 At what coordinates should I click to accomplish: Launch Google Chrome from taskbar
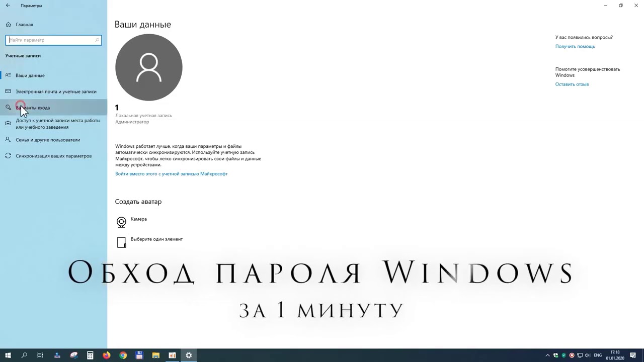tap(123, 355)
